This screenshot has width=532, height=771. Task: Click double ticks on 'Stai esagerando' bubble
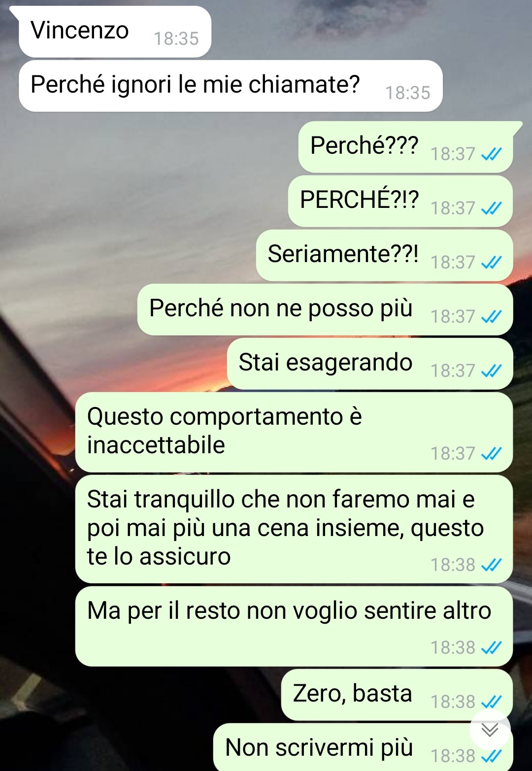(491, 371)
